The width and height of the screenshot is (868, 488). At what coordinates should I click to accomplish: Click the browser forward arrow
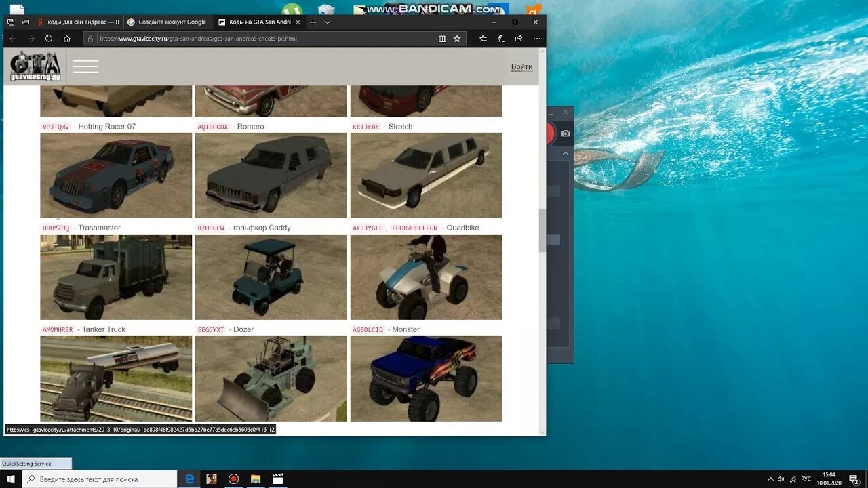pyautogui.click(x=31, y=39)
